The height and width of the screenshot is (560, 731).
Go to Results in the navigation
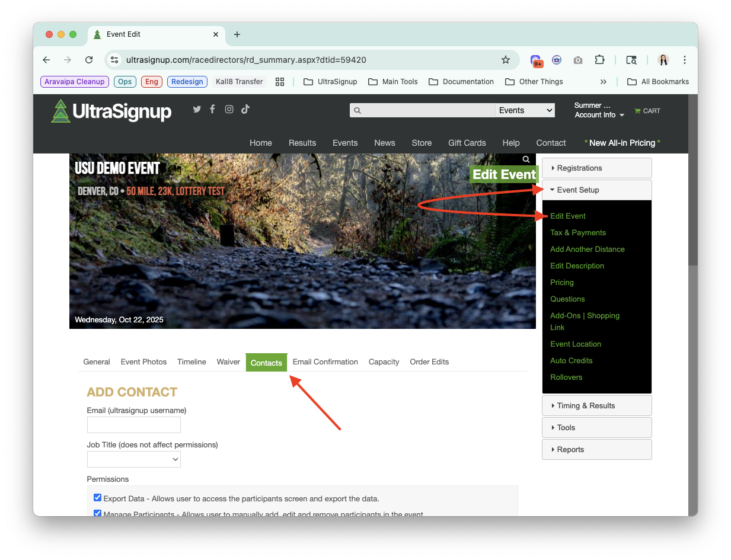pyautogui.click(x=302, y=143)
